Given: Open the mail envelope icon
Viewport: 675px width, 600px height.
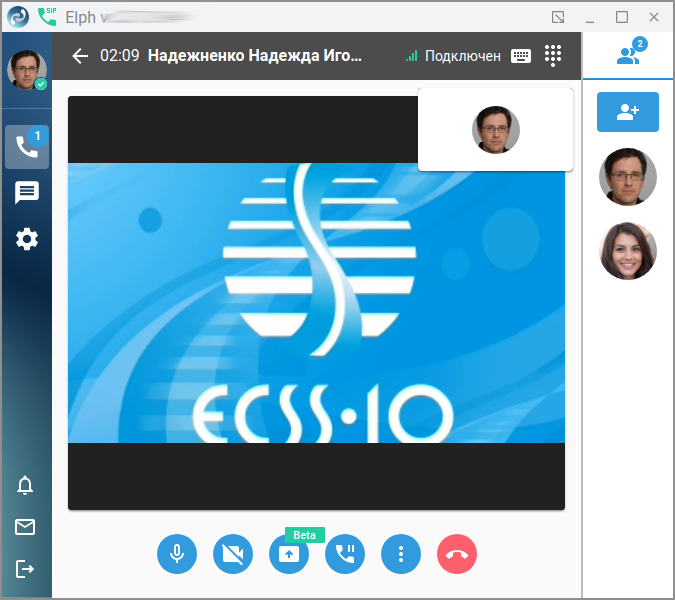Looking at the screenshot, I should pyautogui.click(x=25, y=527).
